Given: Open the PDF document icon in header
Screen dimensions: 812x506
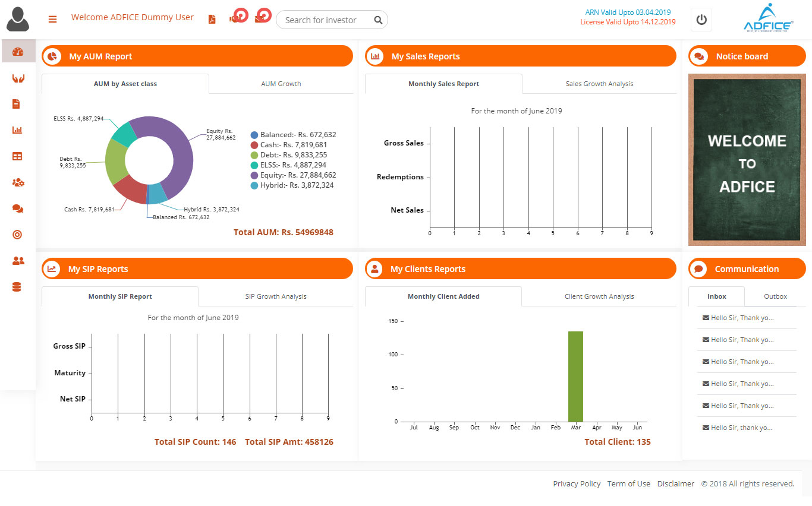Looking at the screenshot, I should click(x=212, y=19).
